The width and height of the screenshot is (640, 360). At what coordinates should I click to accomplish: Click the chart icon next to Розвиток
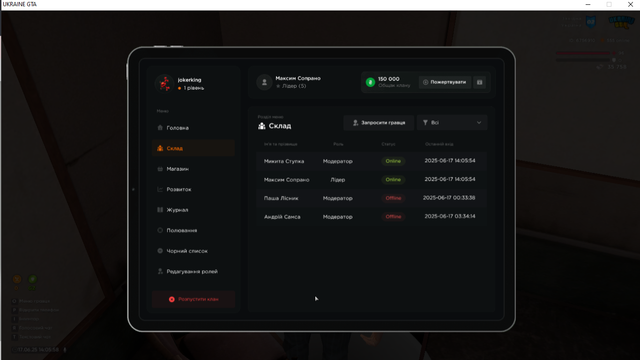pyautogui.click(x=160, y=189)
